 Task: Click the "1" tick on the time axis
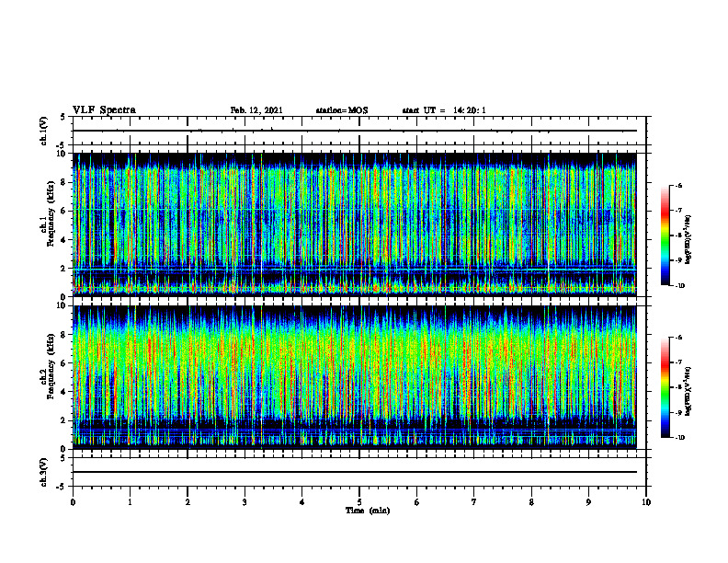[130, 502]
